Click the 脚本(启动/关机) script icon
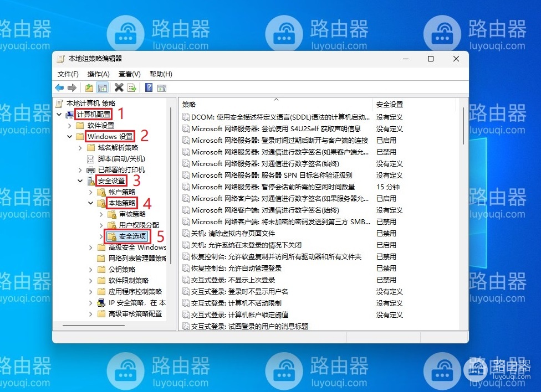 [91, 159]
